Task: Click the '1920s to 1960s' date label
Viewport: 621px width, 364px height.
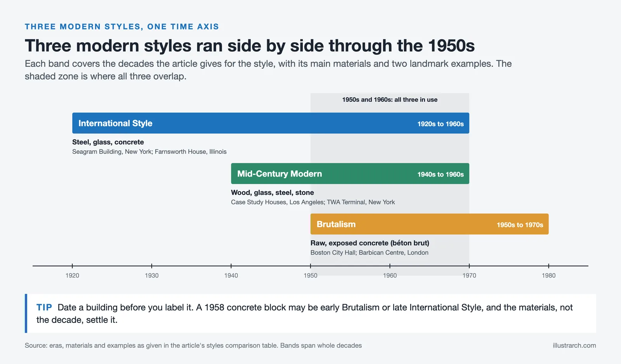Action: click(441, 124)
